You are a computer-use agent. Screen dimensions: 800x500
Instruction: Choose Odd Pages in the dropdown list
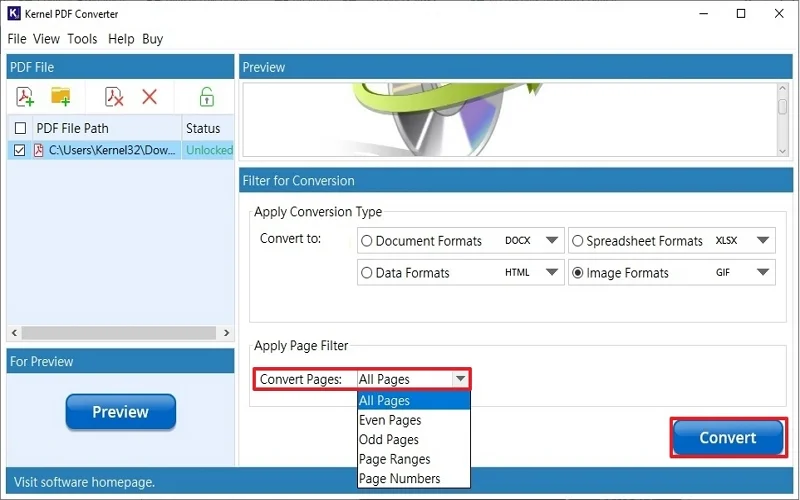[414, 439]
